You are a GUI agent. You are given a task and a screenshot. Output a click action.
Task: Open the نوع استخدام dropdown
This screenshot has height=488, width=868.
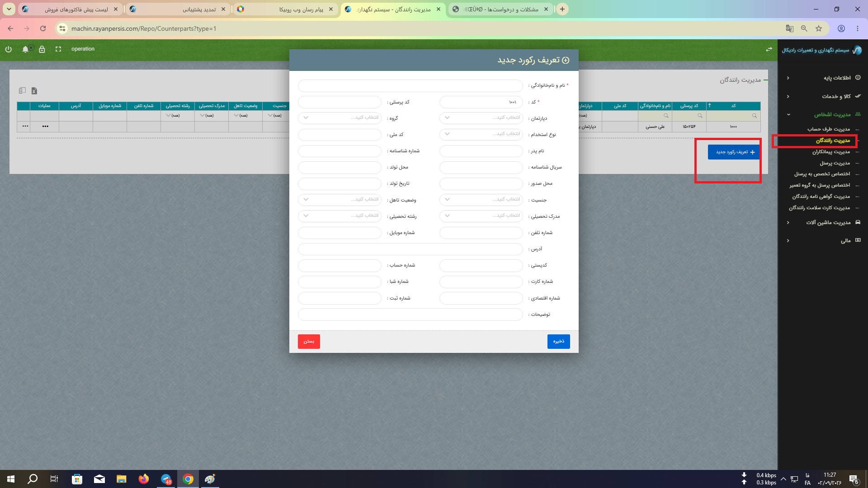tap(481, 134)
